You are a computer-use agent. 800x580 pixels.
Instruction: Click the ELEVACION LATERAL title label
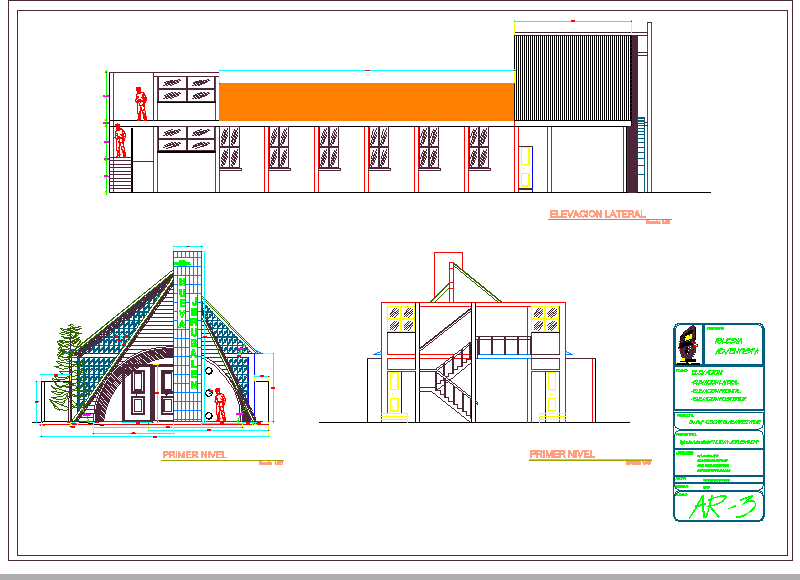click(597, 214)
